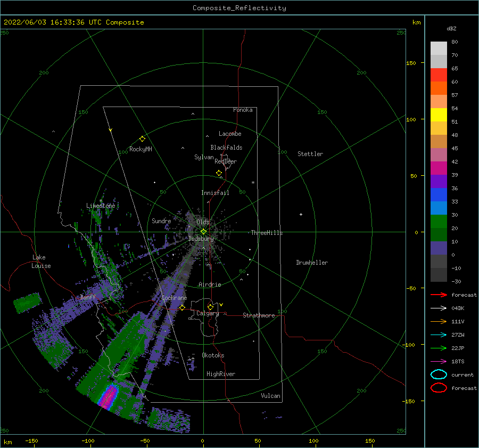Screen dimensions: 479x448
Task: Click the Strathmore label
Action: [259, 315]
